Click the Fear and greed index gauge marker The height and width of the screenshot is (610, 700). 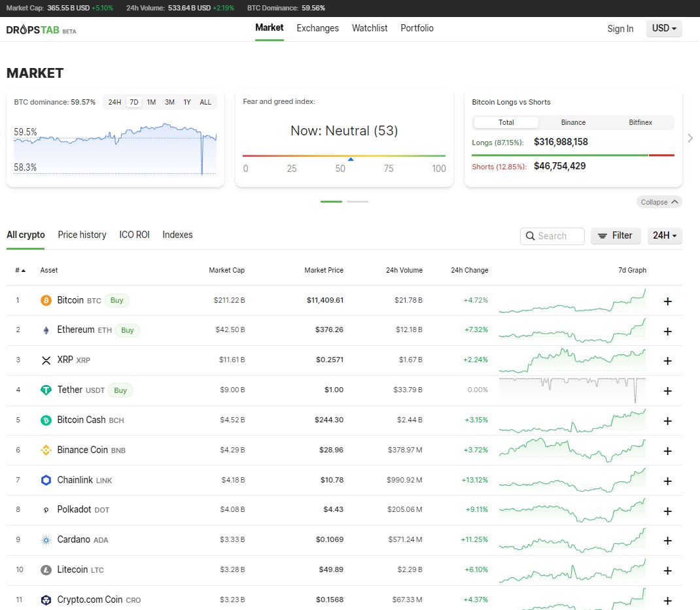coord(351,159)
